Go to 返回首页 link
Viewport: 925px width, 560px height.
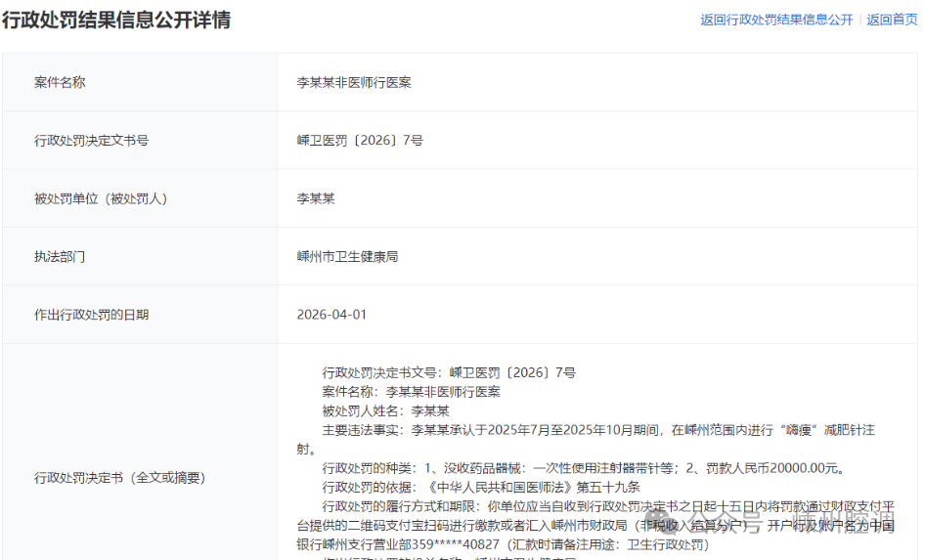(x=892, y=21)
